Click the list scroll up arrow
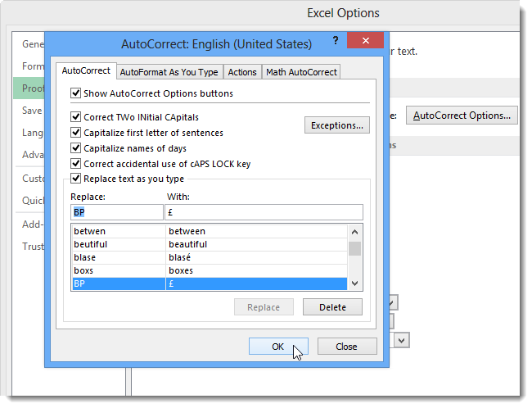Screen dimensions: 532x408 tap(355, 232)
